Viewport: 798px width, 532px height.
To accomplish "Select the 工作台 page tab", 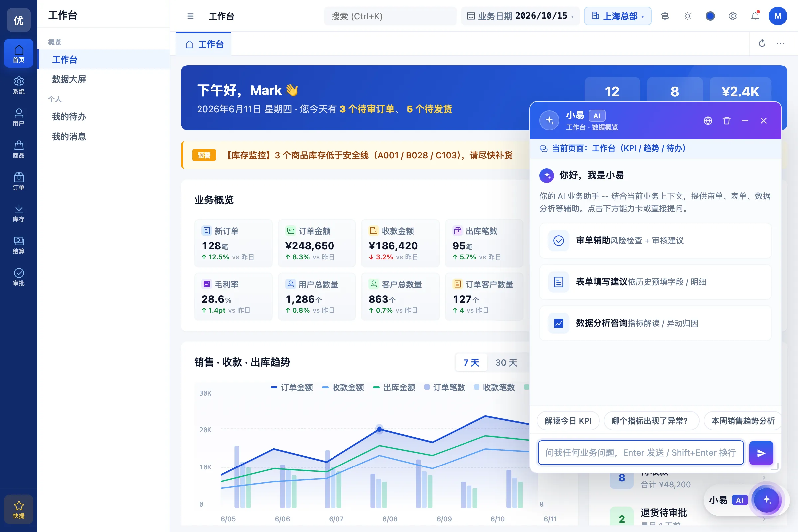I will [203, 44].
